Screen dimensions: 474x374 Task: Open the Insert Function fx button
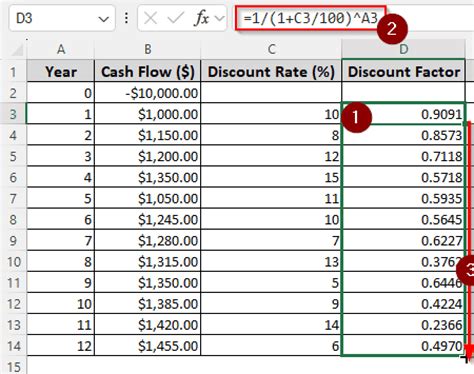point(201,18)
